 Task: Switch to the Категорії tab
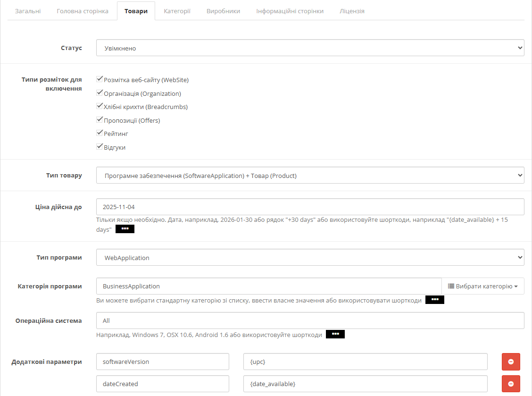pyautogui.click(x=177, y=11)
